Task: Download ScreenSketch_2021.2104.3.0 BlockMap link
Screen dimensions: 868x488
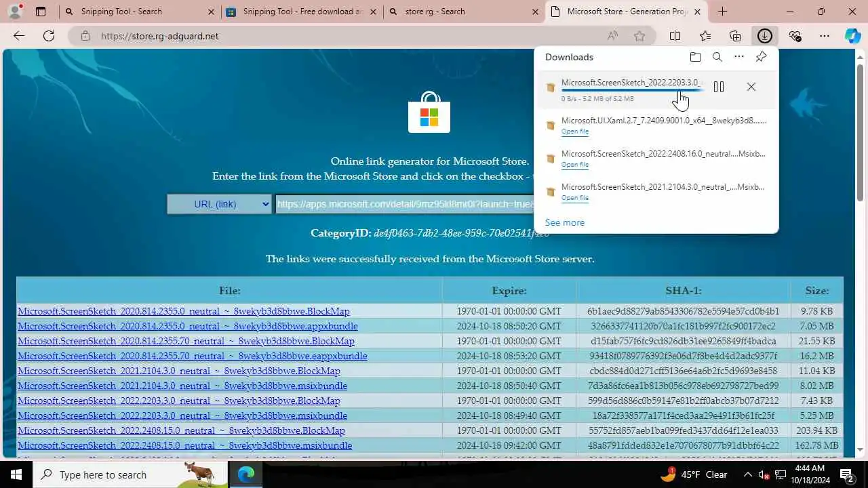Action: (179, 371)
